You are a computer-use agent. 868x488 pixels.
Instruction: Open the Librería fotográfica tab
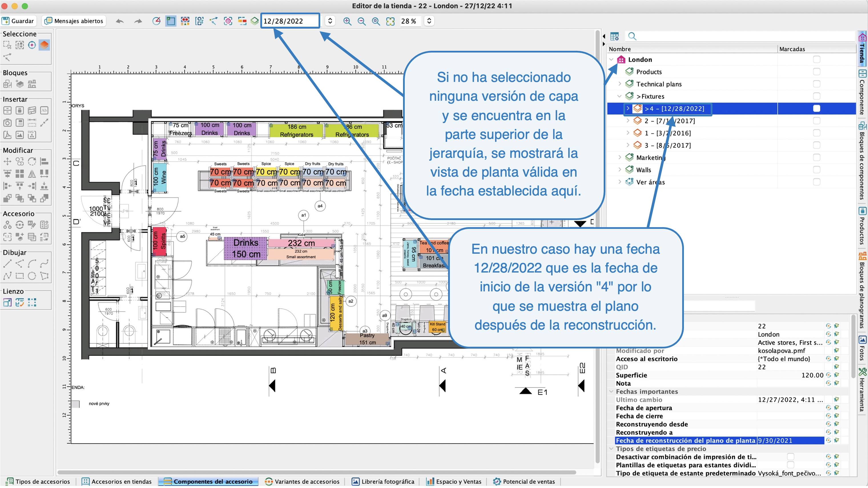[x=383, y=482]
